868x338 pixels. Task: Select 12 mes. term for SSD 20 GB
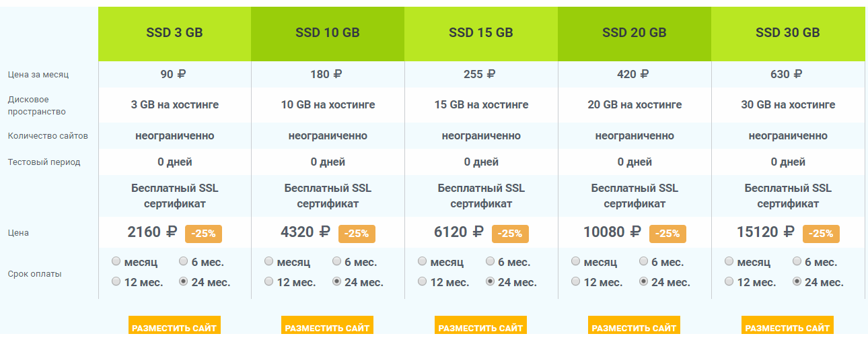tap(577, 281)
